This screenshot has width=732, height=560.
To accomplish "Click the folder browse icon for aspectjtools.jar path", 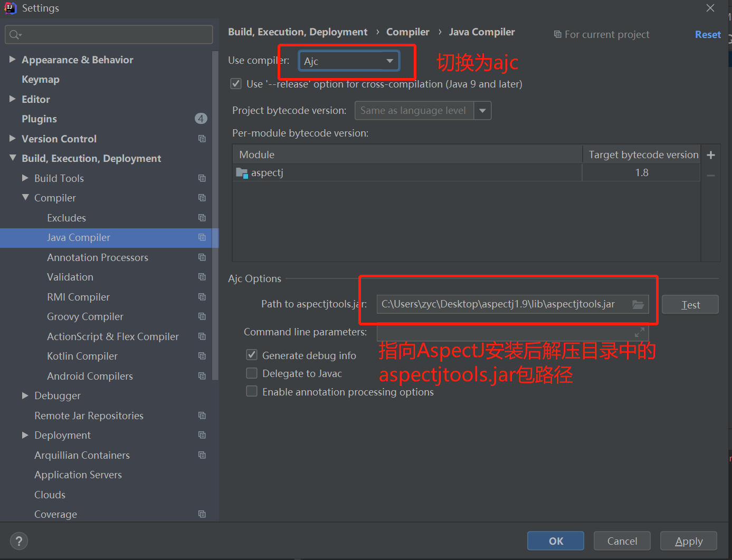I will 638,304.
